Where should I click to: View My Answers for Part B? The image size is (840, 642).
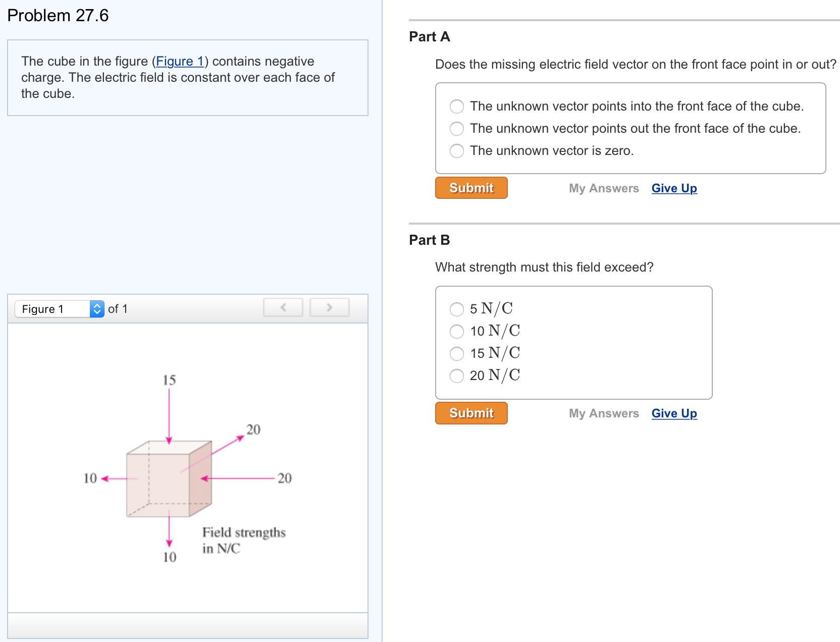point(604,413)
